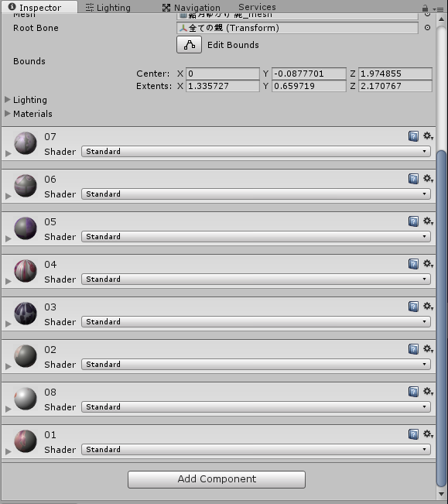Click the Inspector scrollbar up arrow

[x=441, y=19]
